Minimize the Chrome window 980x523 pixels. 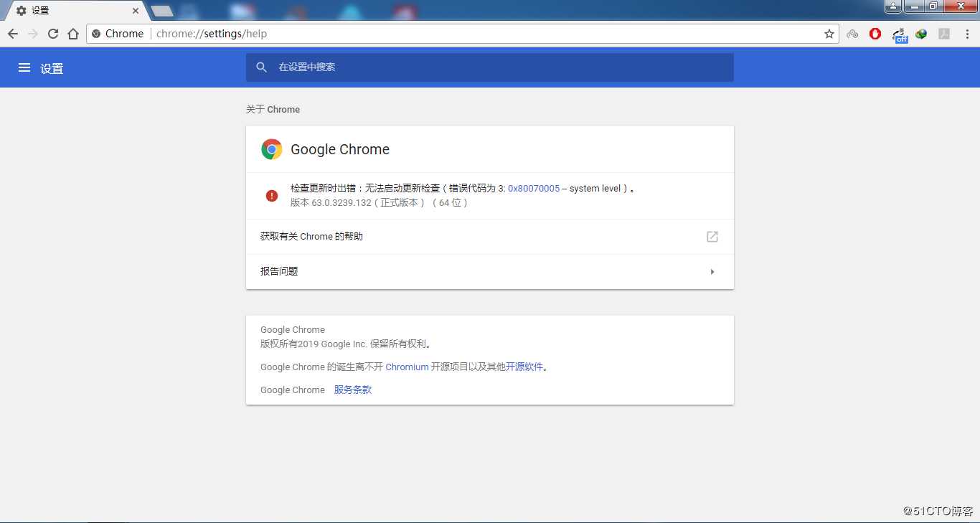pos(913,6)
